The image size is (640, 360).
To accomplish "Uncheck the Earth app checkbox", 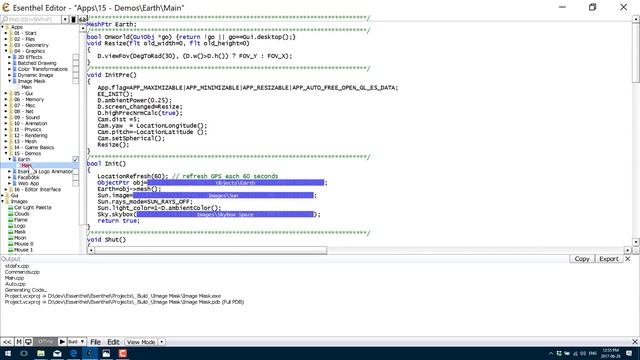I will coord(76,159).
